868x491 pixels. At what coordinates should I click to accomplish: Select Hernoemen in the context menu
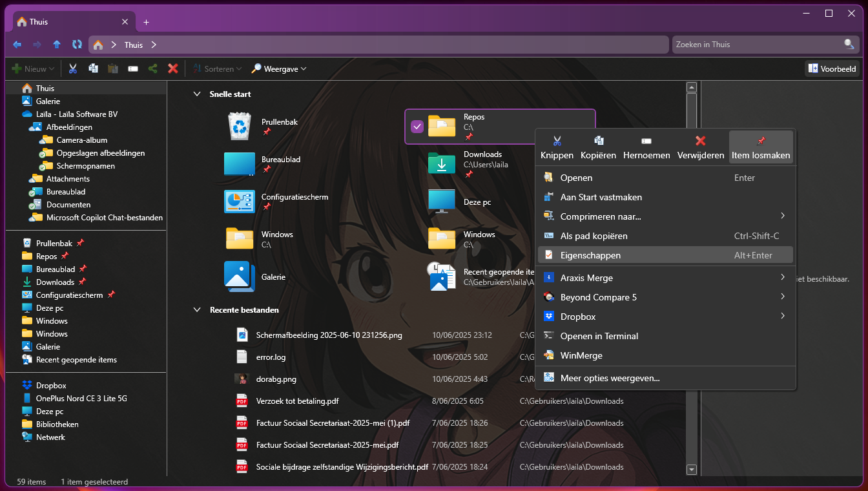coord(646,147)
